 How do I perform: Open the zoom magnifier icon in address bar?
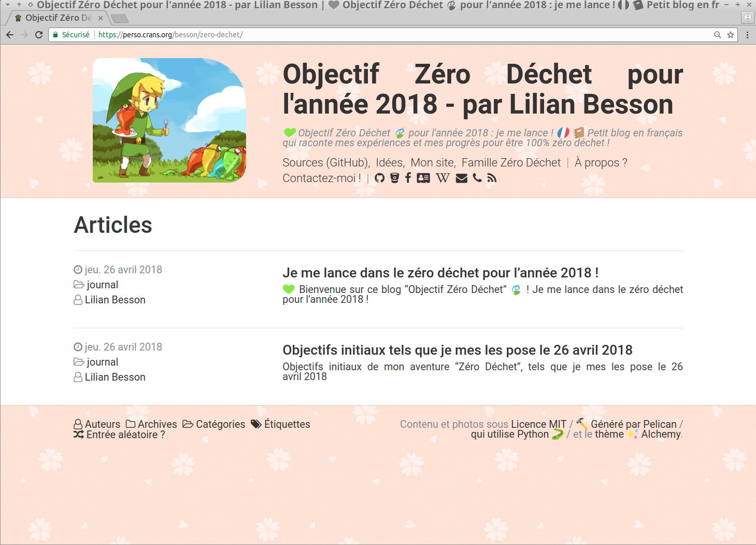(x=718, y=35)
